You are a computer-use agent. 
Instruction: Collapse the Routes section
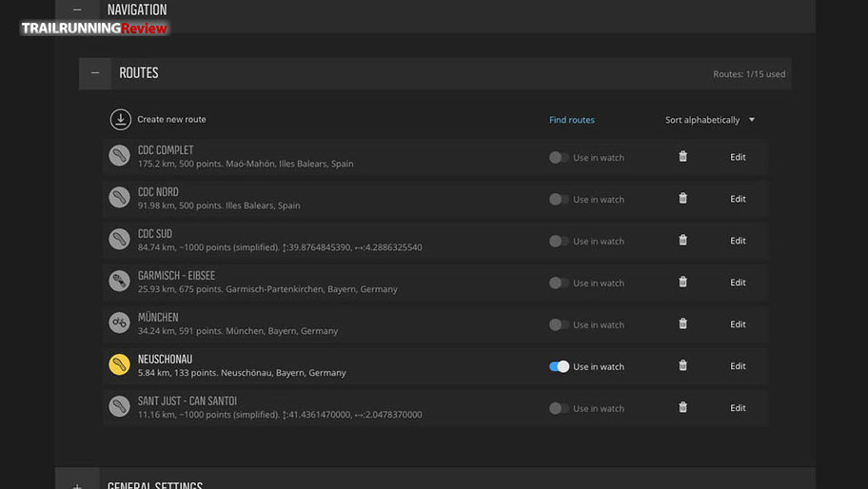tap(95, 73)
